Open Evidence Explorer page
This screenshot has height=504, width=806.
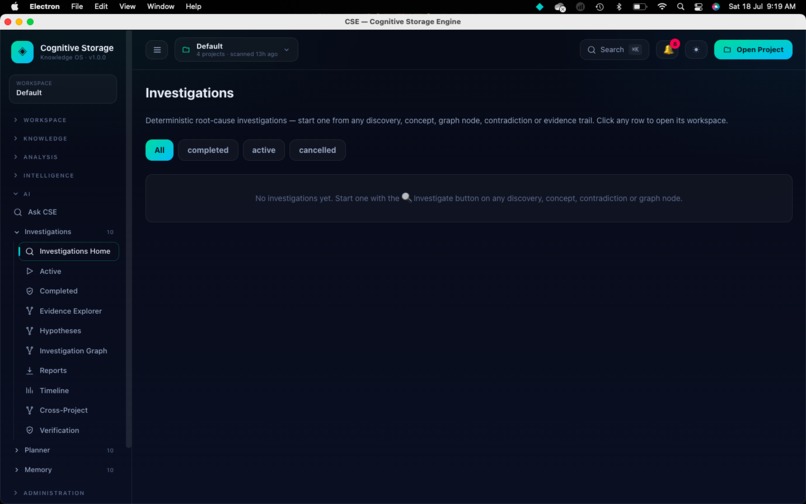click(x=68, y=311)
